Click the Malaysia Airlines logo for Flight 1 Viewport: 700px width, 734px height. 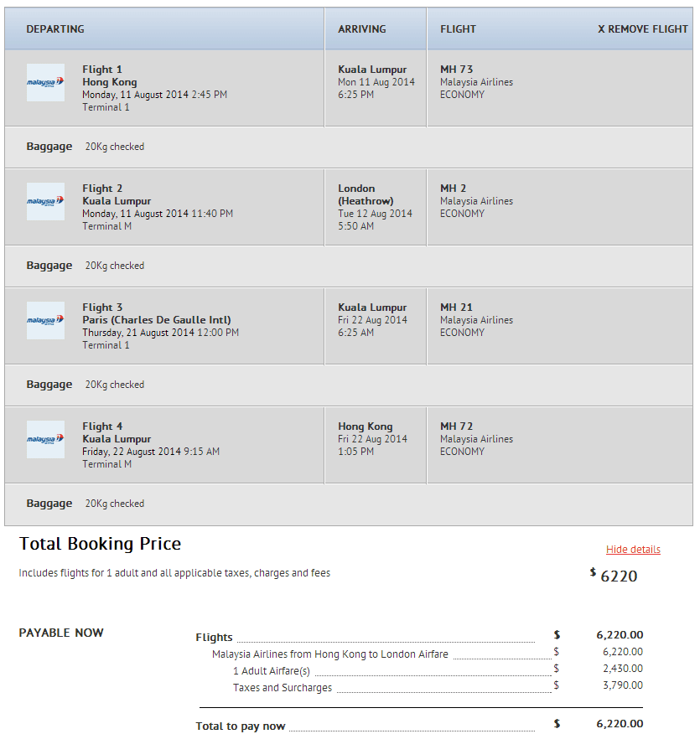click(45, 82)
